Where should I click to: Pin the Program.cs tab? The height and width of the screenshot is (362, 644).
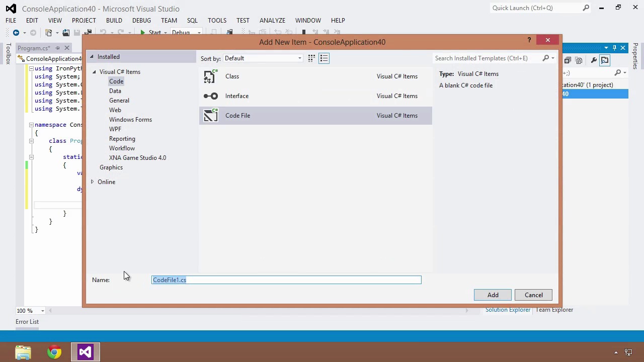point(57,48)
